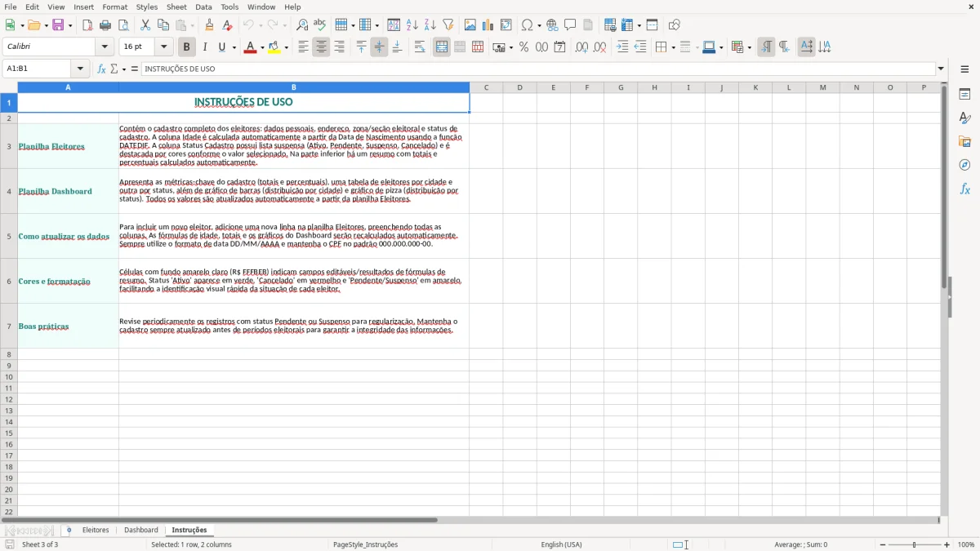Insert an image

(x=470, y=25)
